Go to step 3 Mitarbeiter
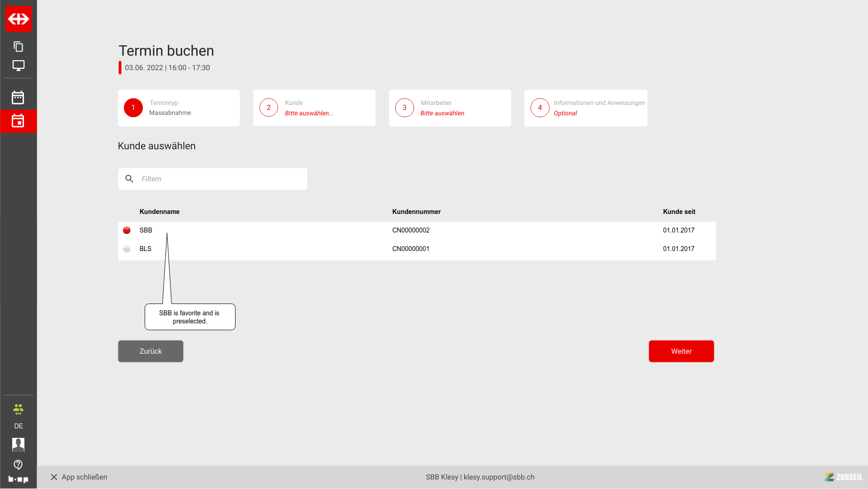The width and height of the screenshot is (868, 489). pos(450,108)
